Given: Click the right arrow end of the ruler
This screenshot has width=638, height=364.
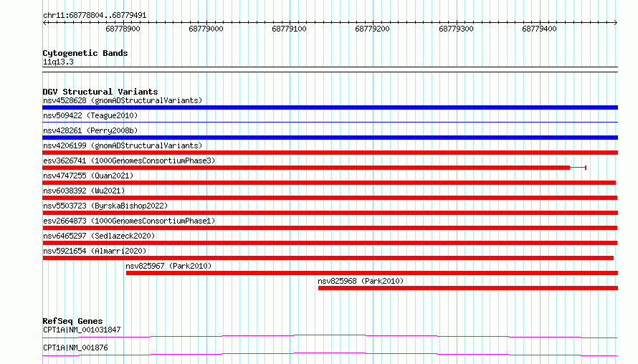Looking at the screenshot, I should (x=616, y=22).
